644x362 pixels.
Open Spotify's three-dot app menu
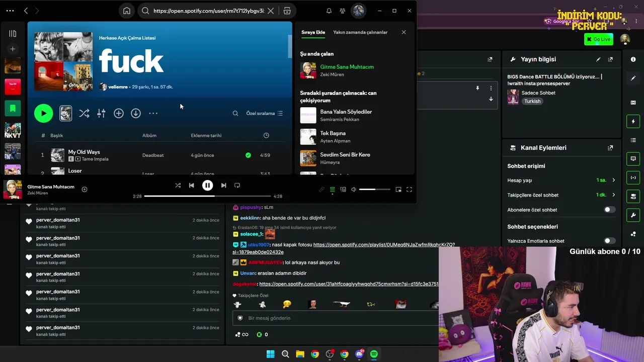point(10,11)
